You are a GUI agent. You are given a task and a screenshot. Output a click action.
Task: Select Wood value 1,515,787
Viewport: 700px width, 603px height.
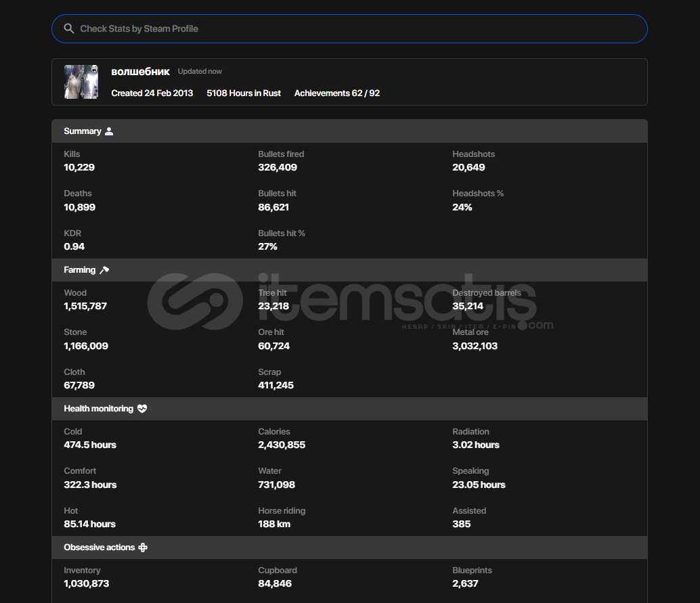point(85,306)
